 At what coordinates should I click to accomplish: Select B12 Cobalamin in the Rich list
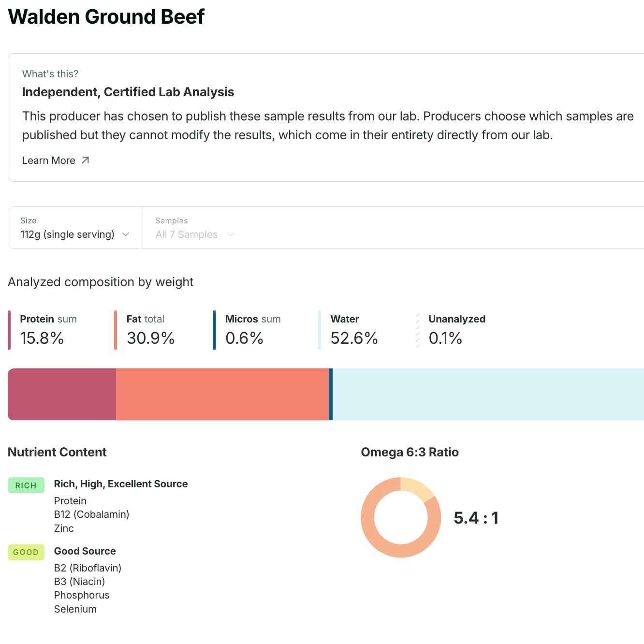(x=91, y=514)
